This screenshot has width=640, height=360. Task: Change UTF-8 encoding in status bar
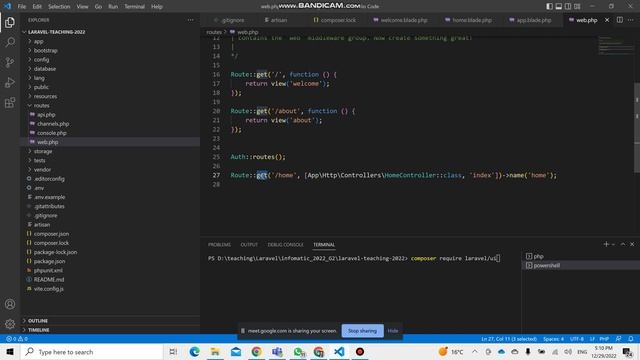tap(576, 339)
